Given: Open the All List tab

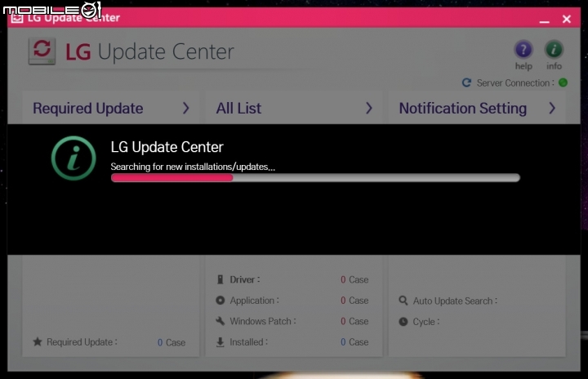Looking at the screenshot, I should coord(294,109).
